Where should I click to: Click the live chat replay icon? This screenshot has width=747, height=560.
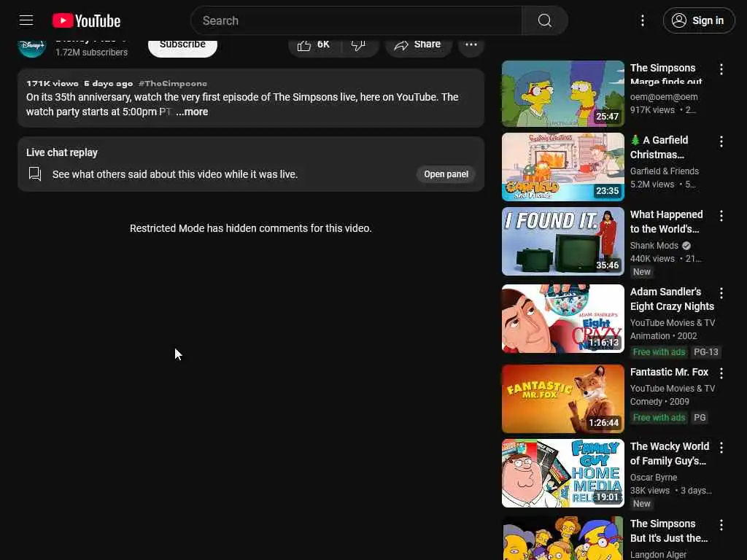pos(35,174)
